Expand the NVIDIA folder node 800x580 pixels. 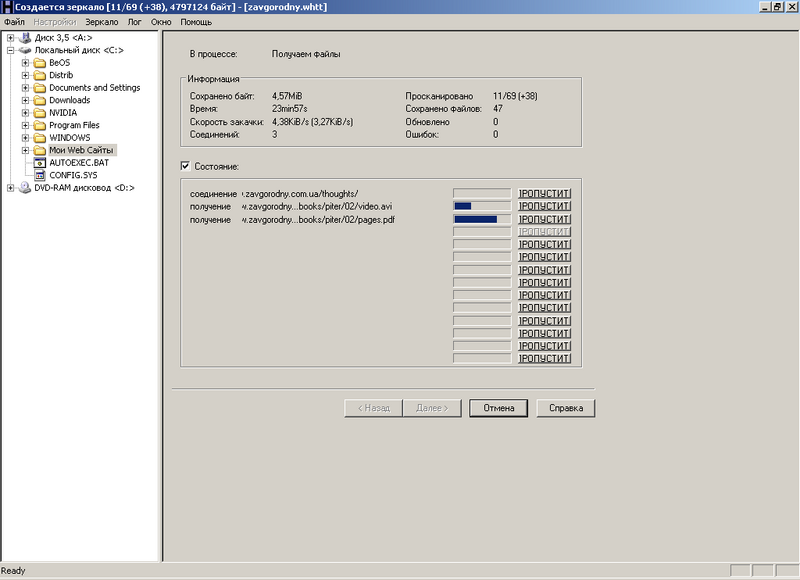point(25,113)
